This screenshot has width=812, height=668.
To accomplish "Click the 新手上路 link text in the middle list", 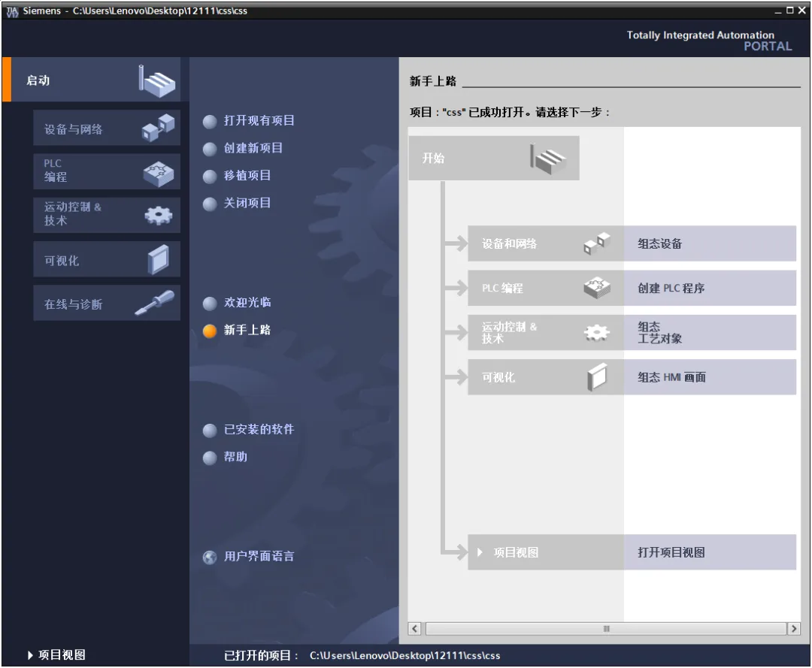I will pos(247,330).
